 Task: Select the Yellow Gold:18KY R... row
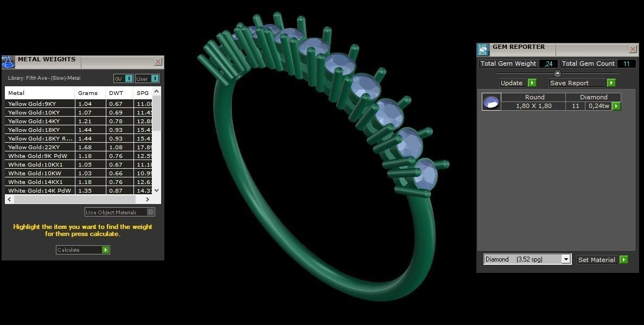click(79, 138)
